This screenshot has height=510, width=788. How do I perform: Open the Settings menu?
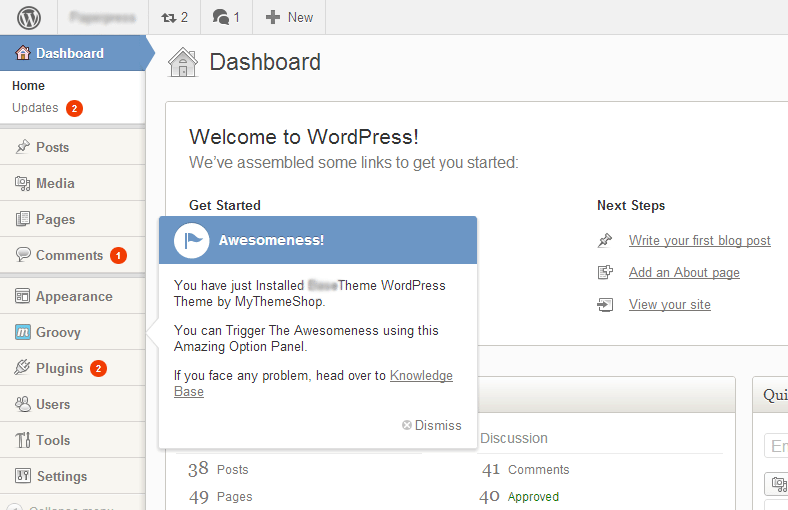click(x=73, y=476)
